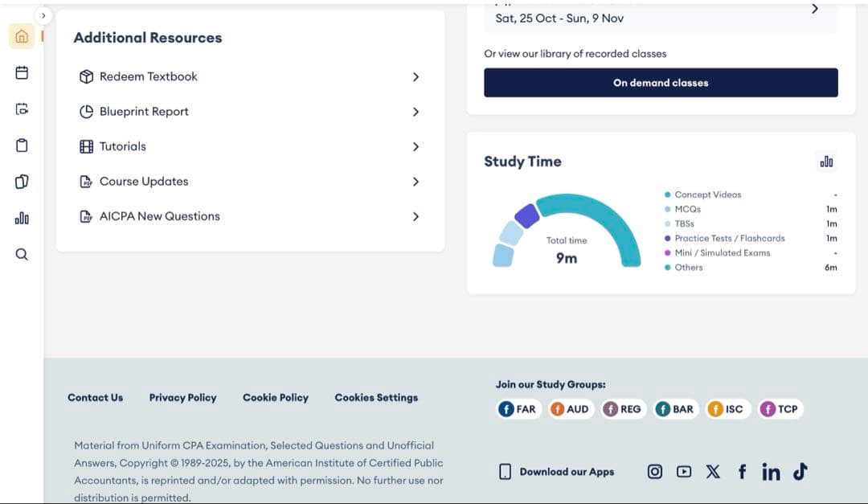Open the Instagram social icon

655,472
